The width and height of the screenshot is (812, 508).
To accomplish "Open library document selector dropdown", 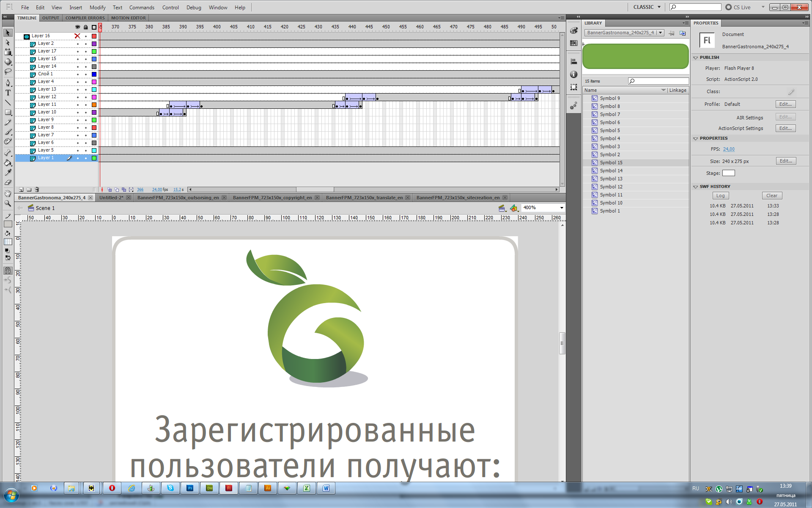I will click(660, 33).
